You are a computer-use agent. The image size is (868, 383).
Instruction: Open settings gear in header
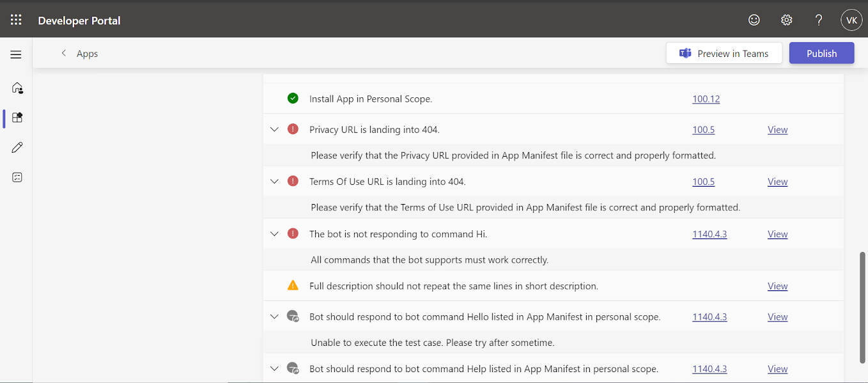787,20
